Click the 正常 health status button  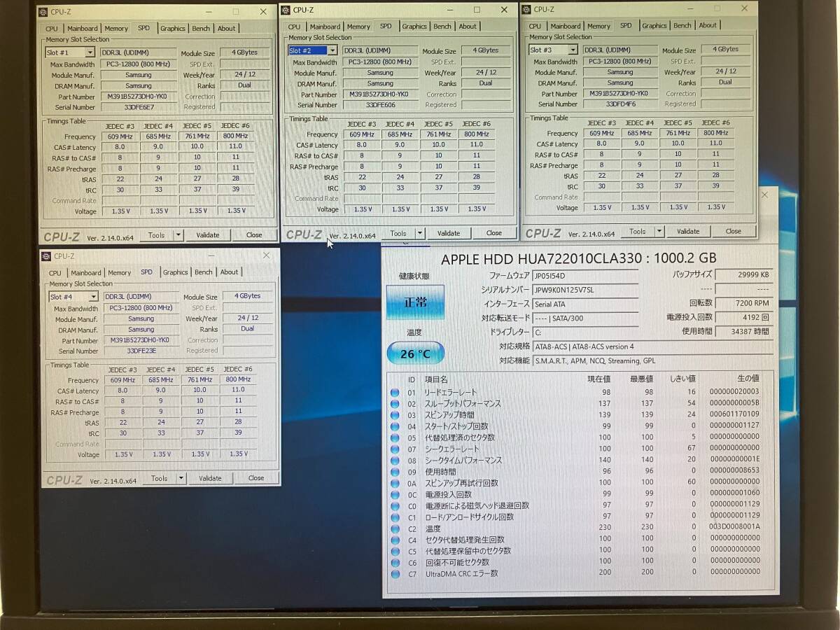[x=415, y=302]
